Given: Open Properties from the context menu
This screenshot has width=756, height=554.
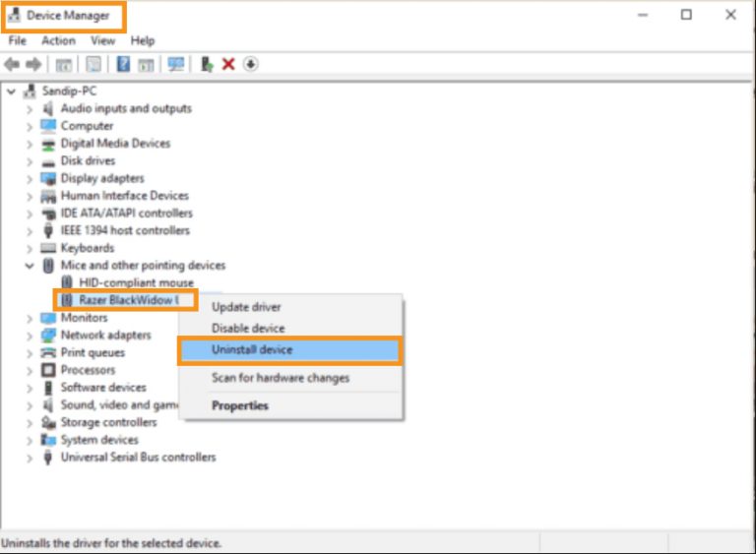Looking at the screenshot, I should 291,406.
